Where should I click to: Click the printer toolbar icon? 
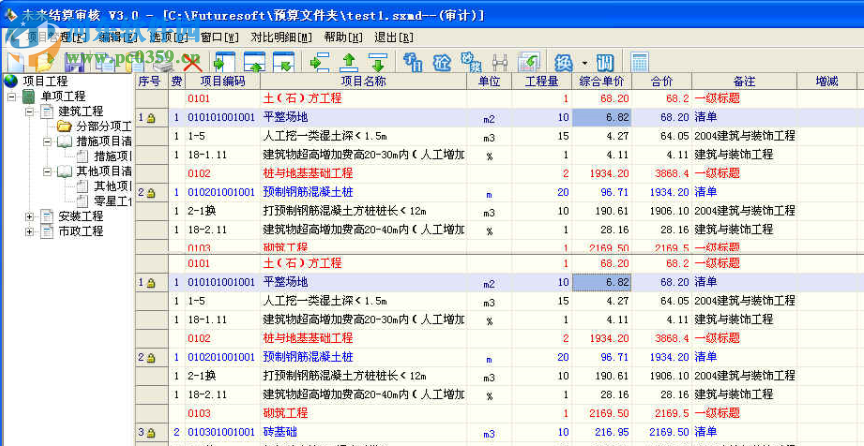coord(164,62)
